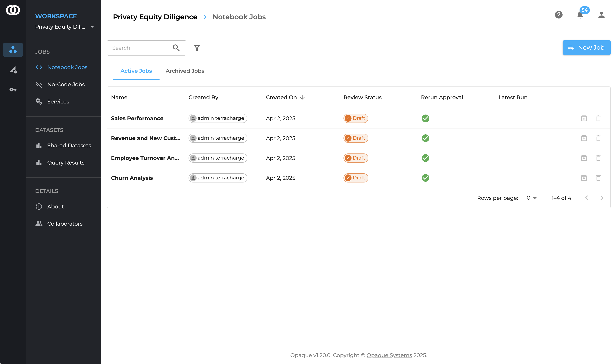Archive the Sales Performance job

click(584, 118)
